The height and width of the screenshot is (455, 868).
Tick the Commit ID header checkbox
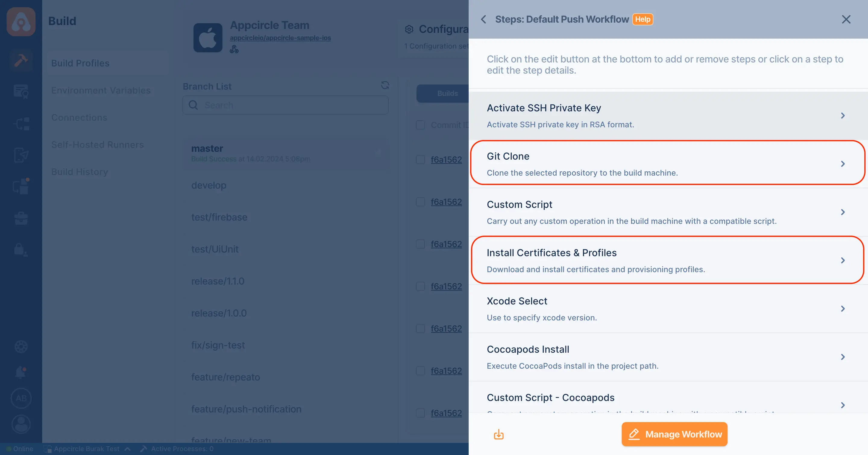[x=420, y=125]
